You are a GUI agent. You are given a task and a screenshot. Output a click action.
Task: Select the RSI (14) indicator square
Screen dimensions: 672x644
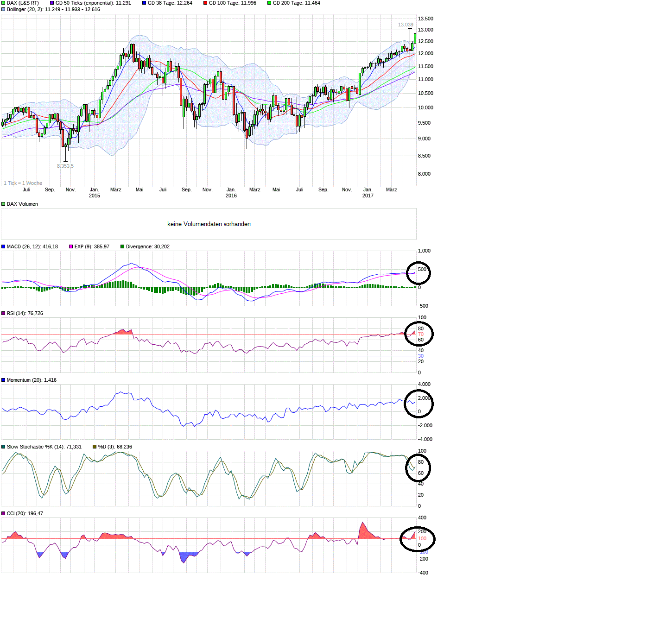point(4,314)
